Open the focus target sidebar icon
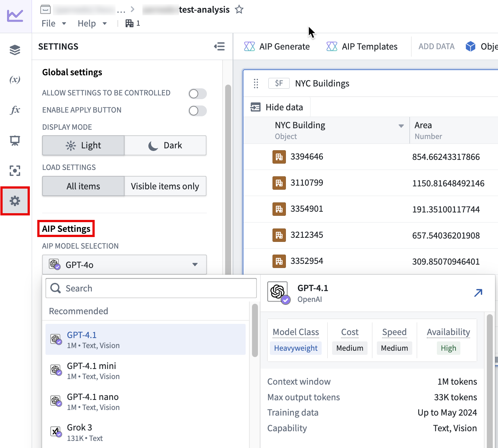 click(15, 171)
